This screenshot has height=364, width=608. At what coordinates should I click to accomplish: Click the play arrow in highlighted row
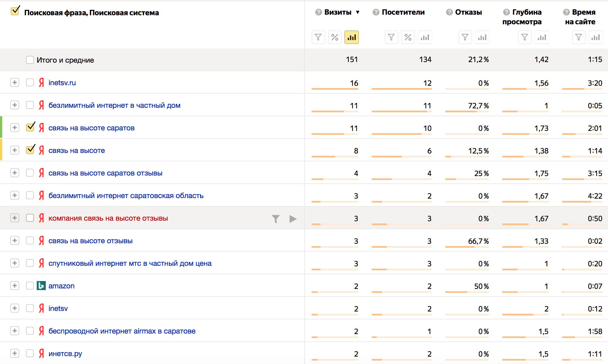pos(293,219)
